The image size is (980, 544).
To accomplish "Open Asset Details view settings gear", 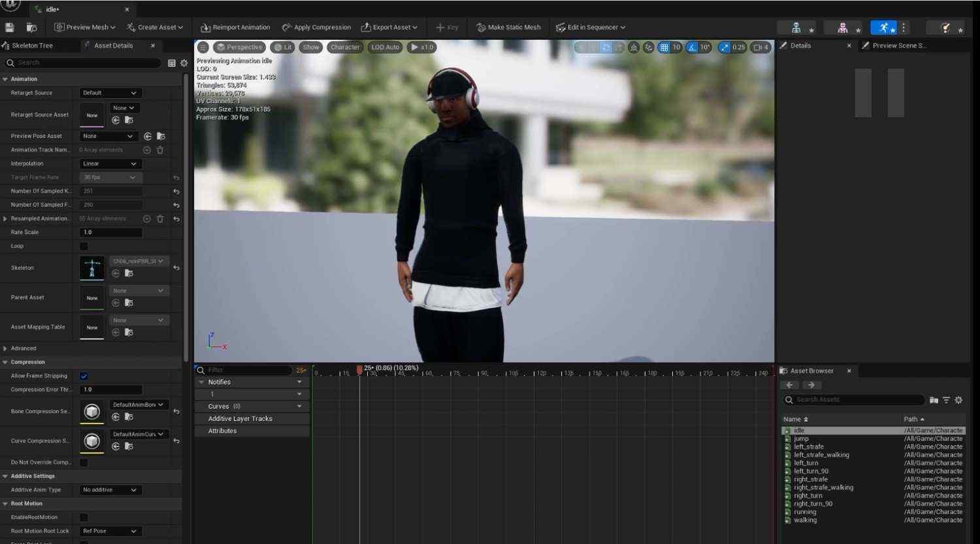I will (x=184, y=63).
